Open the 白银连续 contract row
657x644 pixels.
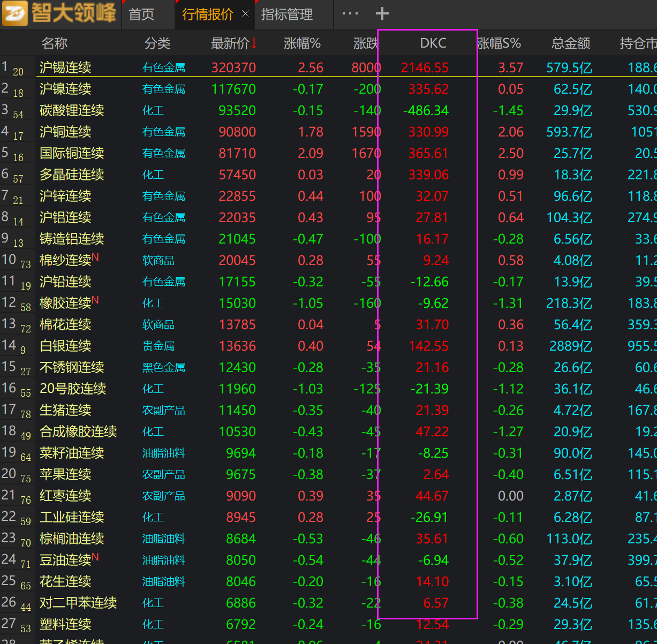(x=65, y=346)
